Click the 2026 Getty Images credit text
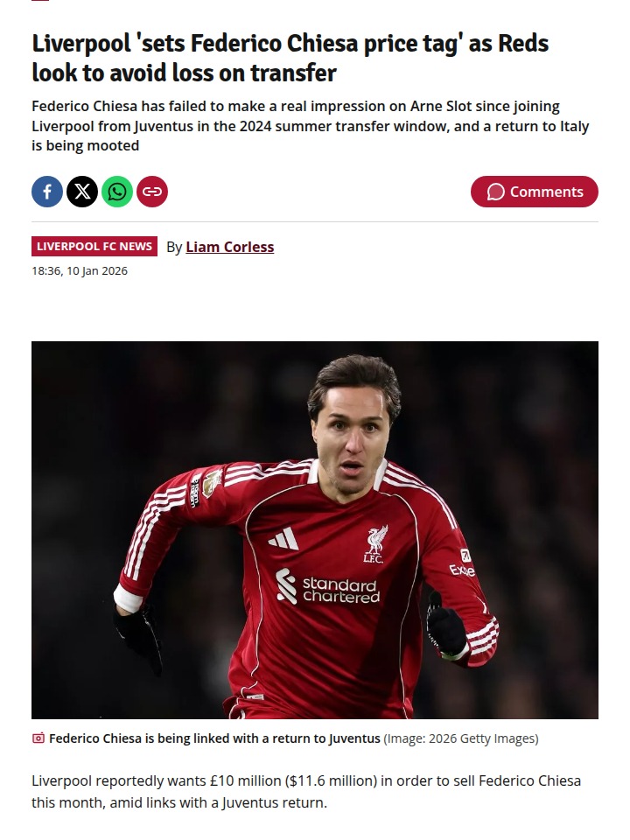Viewport: 630px width, 840px height. point(461,738)
